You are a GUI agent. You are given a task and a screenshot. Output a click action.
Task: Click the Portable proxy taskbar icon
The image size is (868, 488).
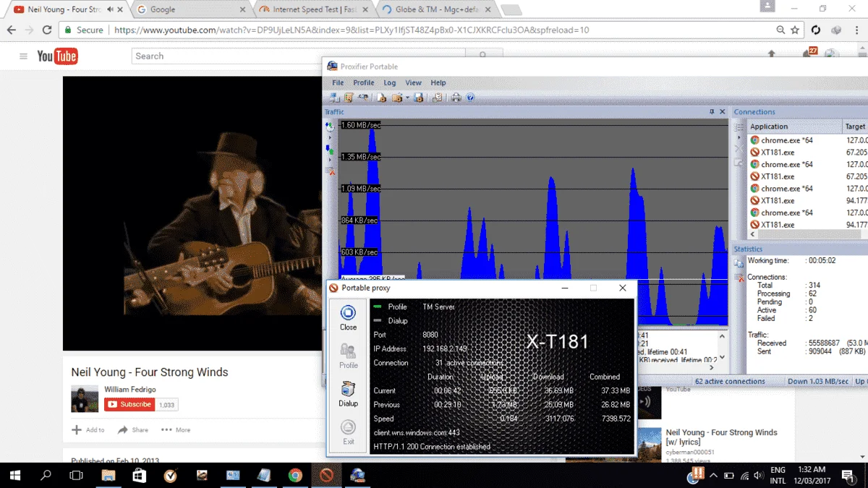click(x=326, y=475)
